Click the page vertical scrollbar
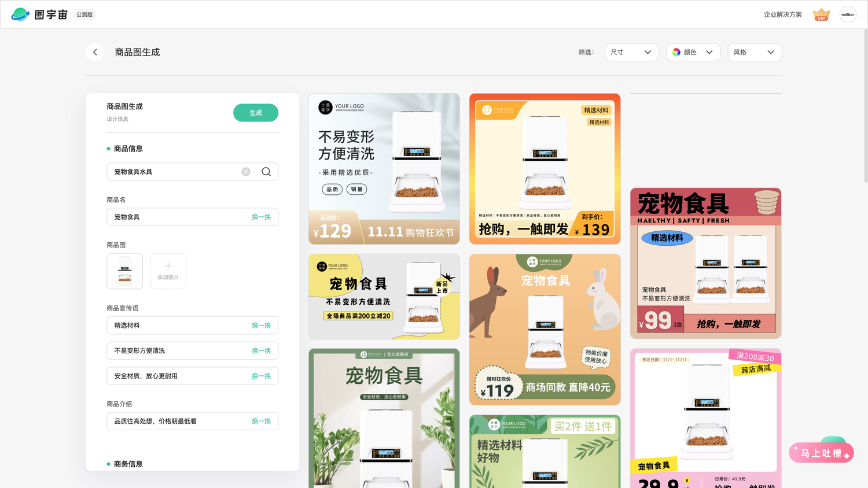 pyautogui.click(x=866, y=106)
